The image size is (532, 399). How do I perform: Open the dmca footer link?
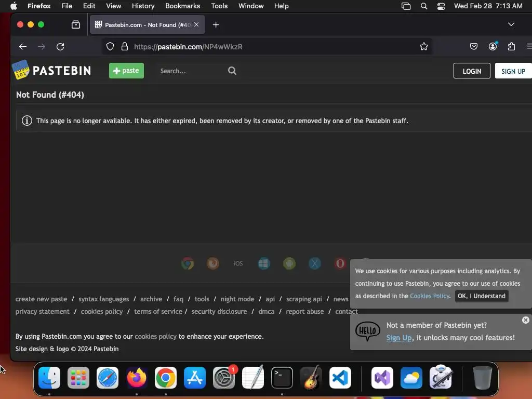pos(267,312)
